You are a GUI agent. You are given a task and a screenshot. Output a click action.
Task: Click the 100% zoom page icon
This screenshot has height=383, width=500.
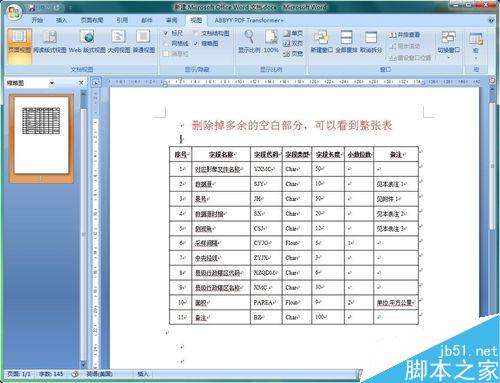271,41
